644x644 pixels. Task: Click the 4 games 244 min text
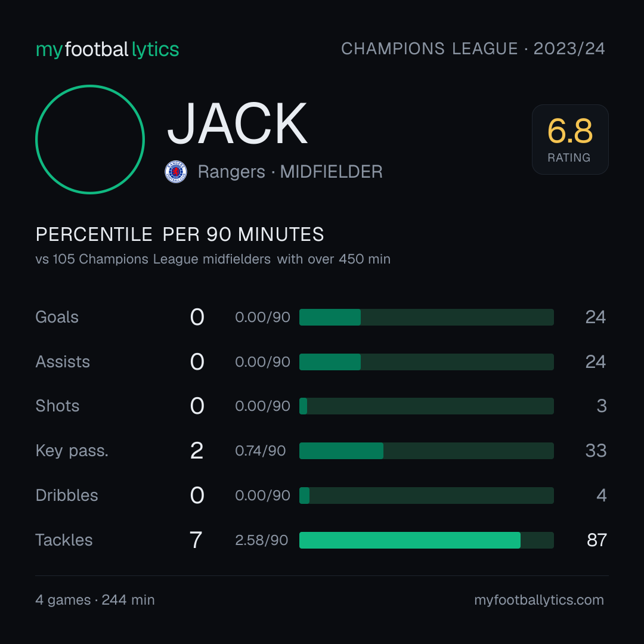coord(95,600)
